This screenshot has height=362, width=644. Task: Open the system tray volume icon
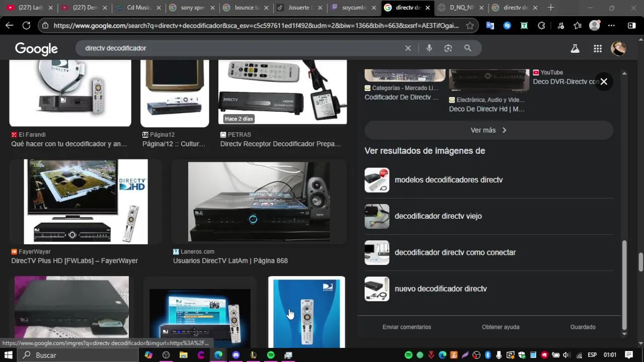(566, 355)
